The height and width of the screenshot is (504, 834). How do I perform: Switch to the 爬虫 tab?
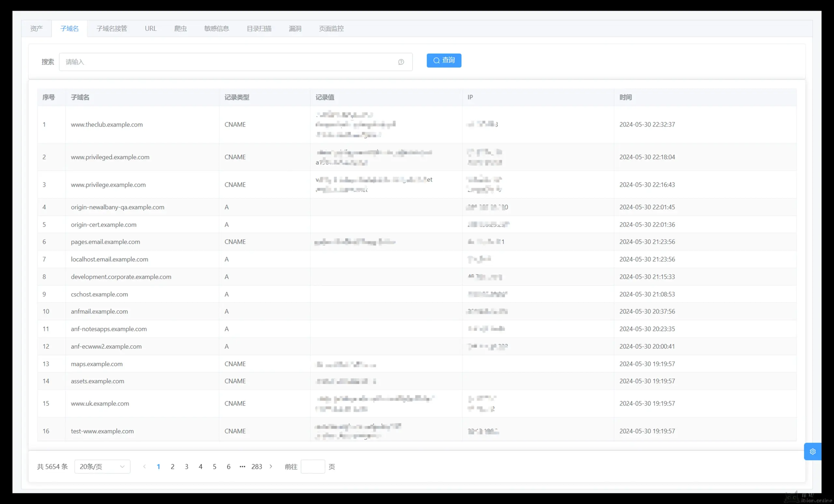click(x=180, y=28)
